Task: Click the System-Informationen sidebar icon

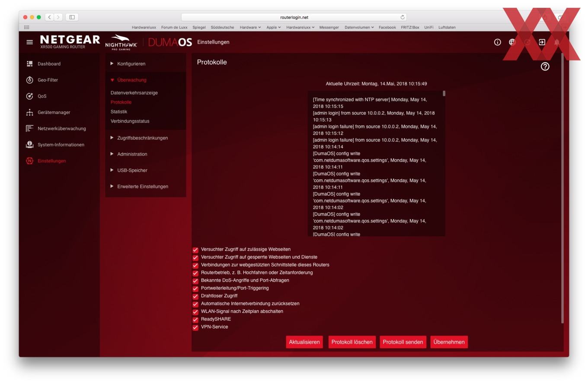Action: coord(29,145)
